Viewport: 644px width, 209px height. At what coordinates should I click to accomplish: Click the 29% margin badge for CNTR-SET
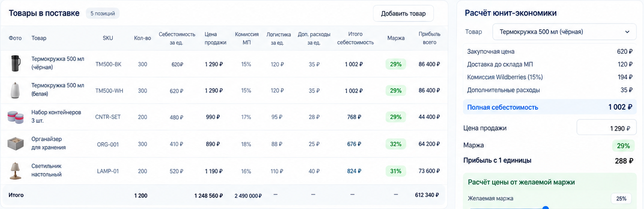pos(396,117)
